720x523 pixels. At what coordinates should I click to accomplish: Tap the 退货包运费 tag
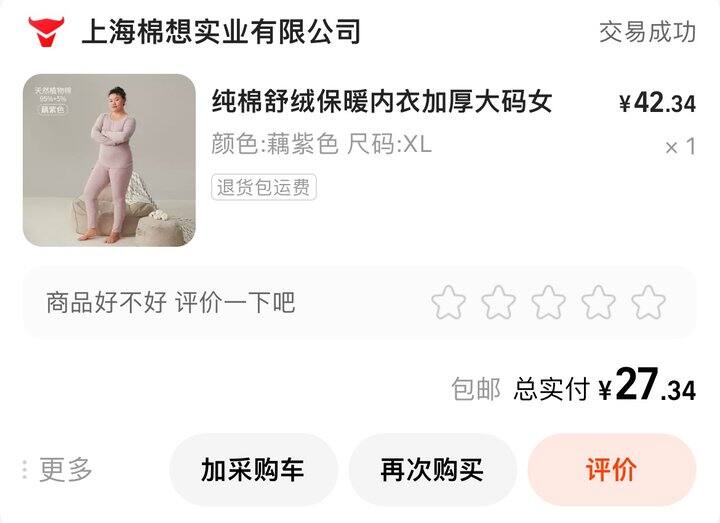[264, 187]
